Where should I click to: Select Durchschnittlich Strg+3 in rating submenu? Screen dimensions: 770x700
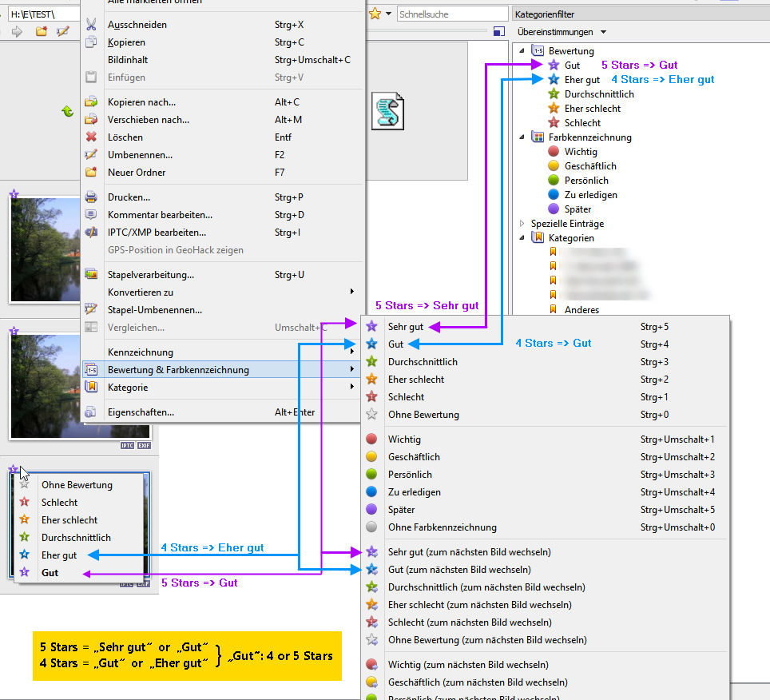click(x=545, y=361)
